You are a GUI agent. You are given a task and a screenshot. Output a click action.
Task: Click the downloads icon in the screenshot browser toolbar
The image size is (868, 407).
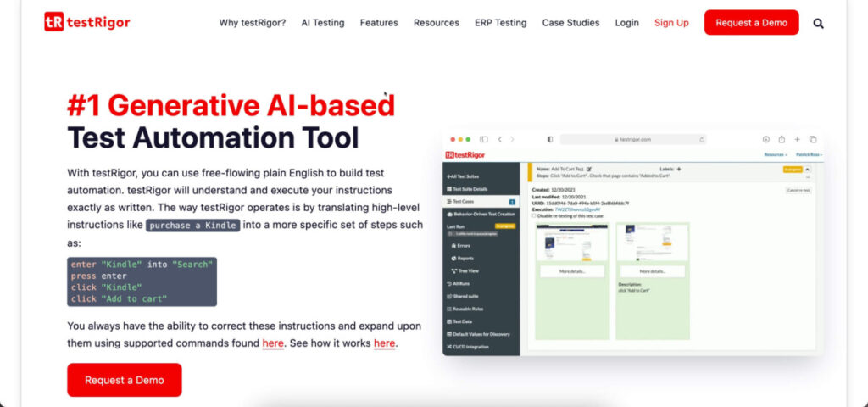[x=766, y=140]
